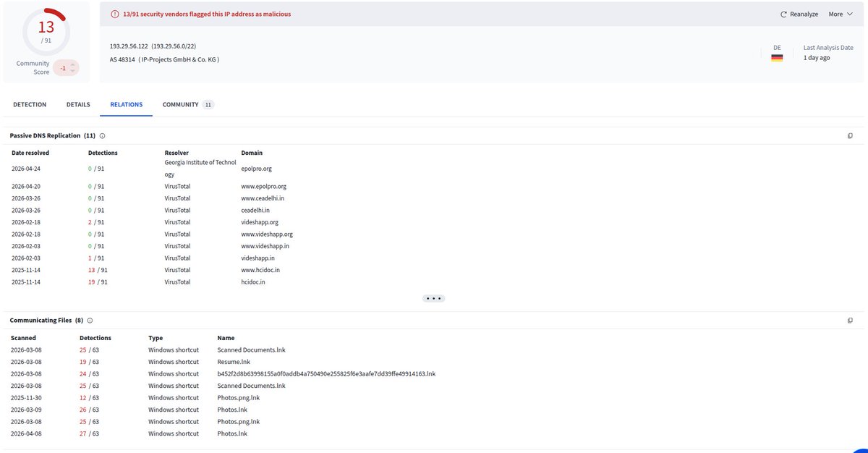This screenshot has height=453, width=868.
Task: Open the More menu label
Action: click(x=835, y=14)
